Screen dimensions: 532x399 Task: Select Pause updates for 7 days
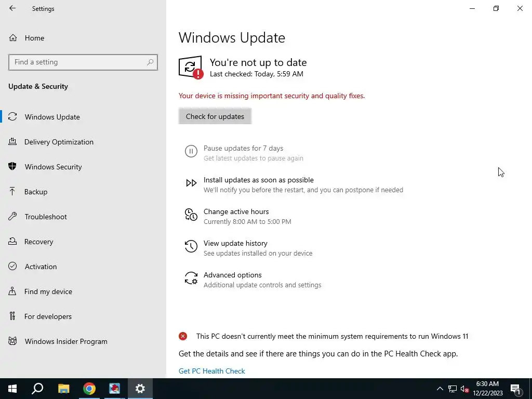point(243,148)
